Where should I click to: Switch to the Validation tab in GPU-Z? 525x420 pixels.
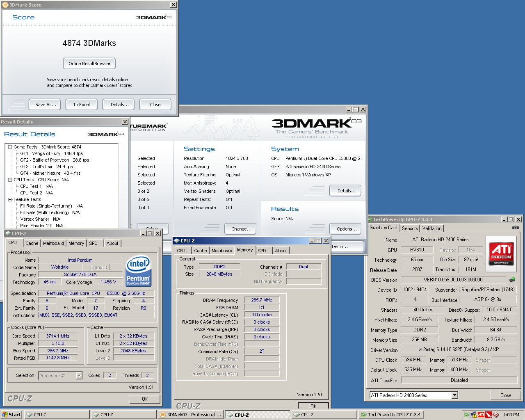coord(432,228)
